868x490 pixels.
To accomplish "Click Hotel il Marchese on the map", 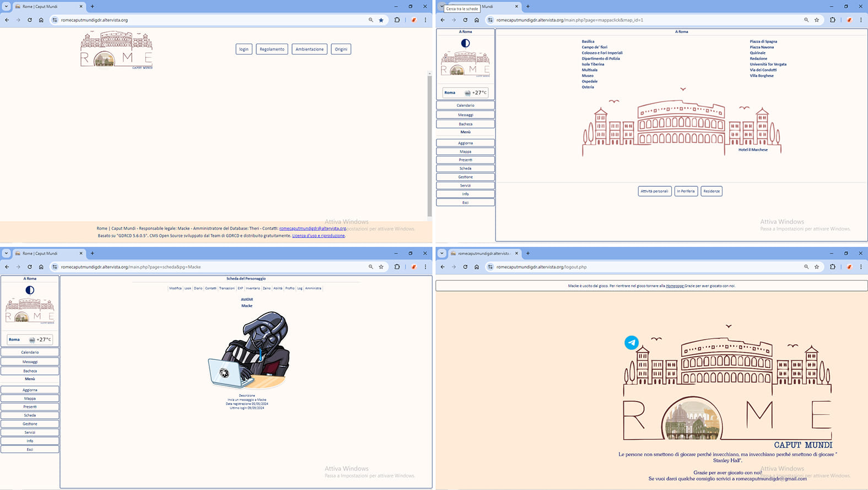I will pos(753,149).
